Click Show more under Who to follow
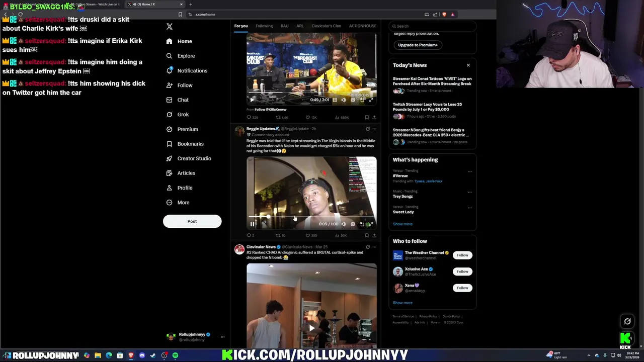Viewport: 644px width, 362px height. 403,303
